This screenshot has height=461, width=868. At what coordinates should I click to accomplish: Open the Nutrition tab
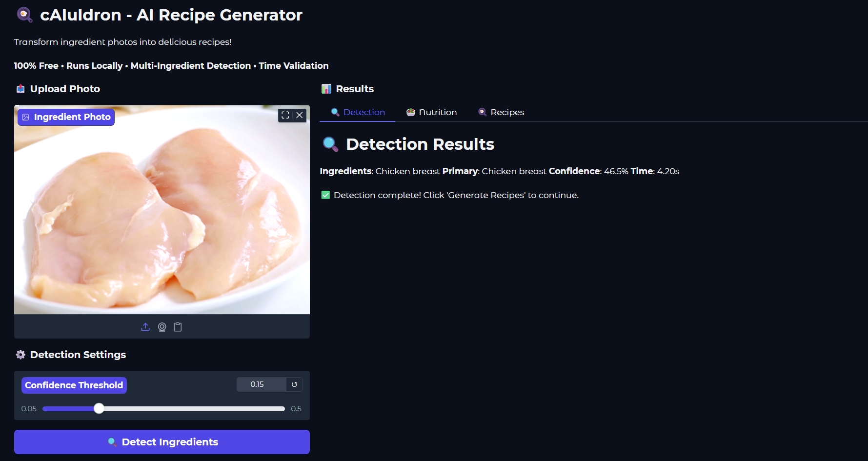click(x=432, y=112)
